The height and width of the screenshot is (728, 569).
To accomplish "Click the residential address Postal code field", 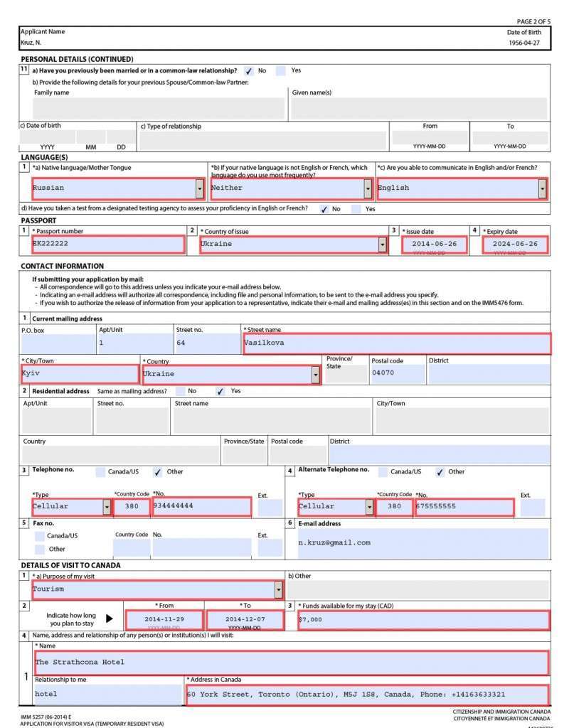I will click(298, 456).
